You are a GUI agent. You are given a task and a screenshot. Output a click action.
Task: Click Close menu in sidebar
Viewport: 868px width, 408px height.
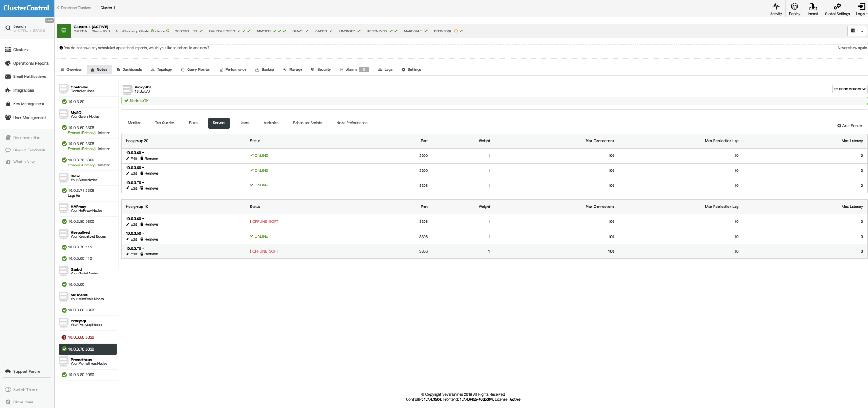20,402
